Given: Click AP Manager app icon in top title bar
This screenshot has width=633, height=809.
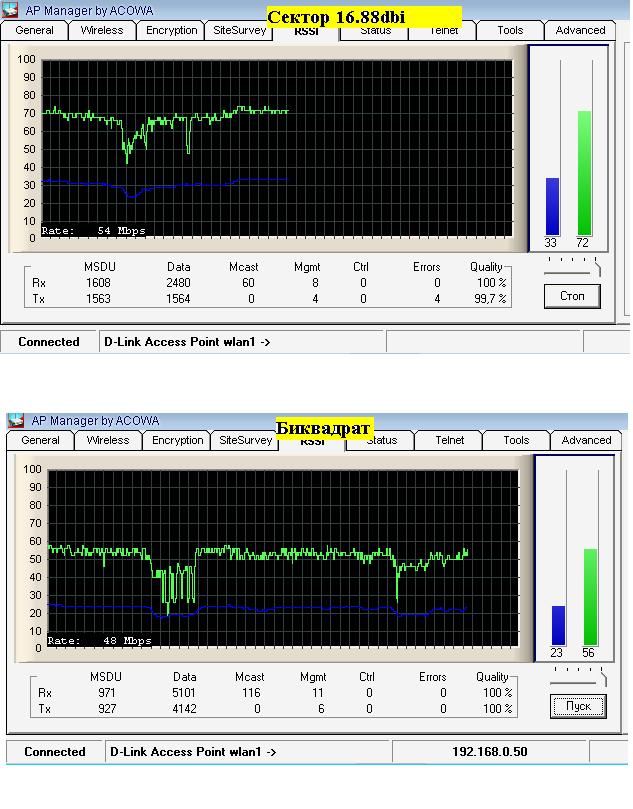Looking at the screenshot, I should coord(11,10).
